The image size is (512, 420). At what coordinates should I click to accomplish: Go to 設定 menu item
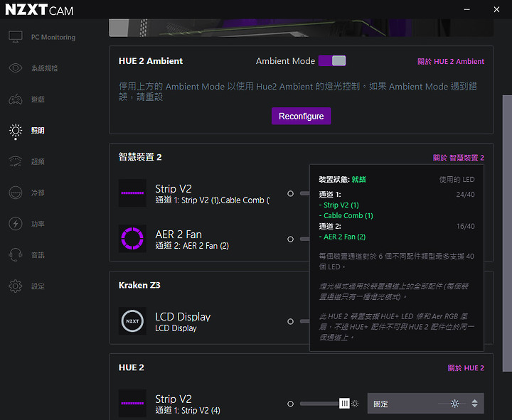38,286
